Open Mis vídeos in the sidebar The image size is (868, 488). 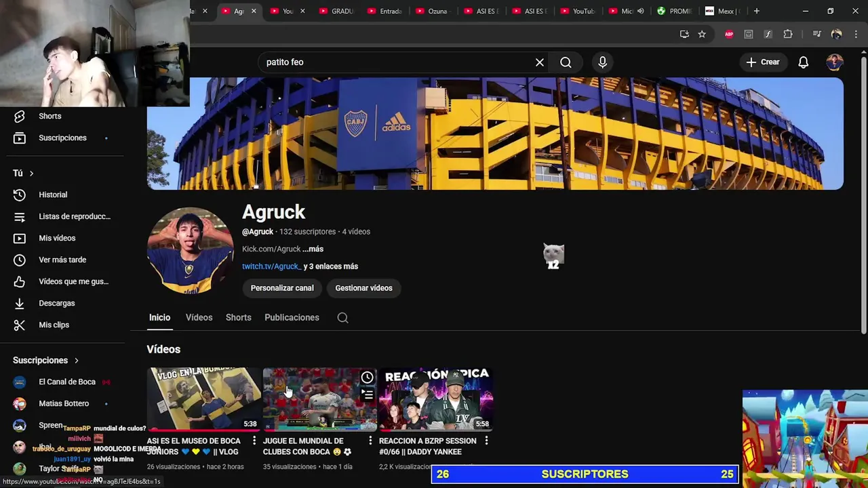57,239
